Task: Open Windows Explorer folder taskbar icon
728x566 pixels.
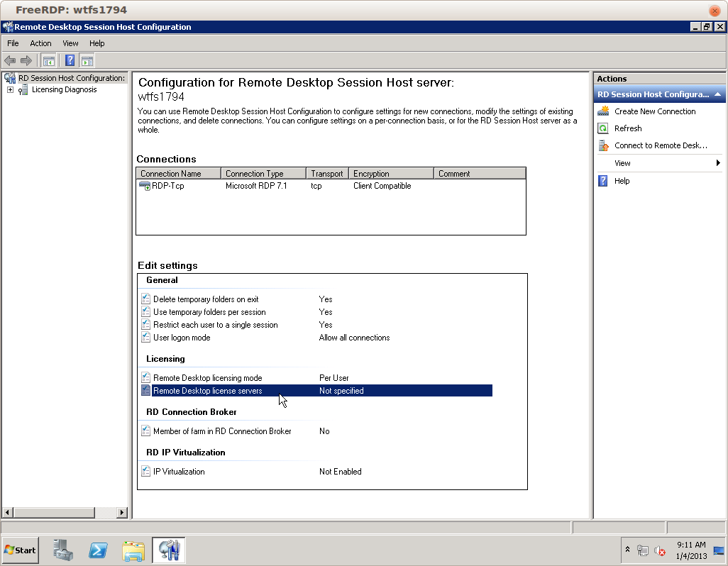Action: coord(133,550)
